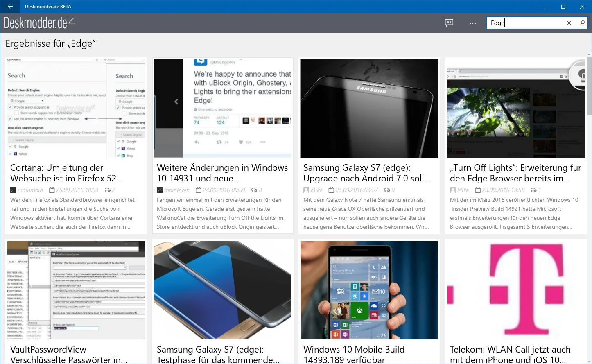This screenshot has height=364, width=592.
Task: Click the vertical scrollbar on right edge
Action: (589, 209)
